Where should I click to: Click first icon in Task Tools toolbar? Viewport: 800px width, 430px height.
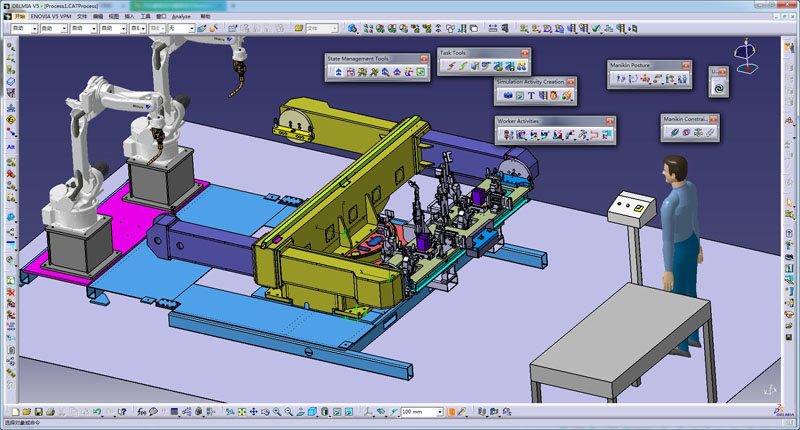450,66
